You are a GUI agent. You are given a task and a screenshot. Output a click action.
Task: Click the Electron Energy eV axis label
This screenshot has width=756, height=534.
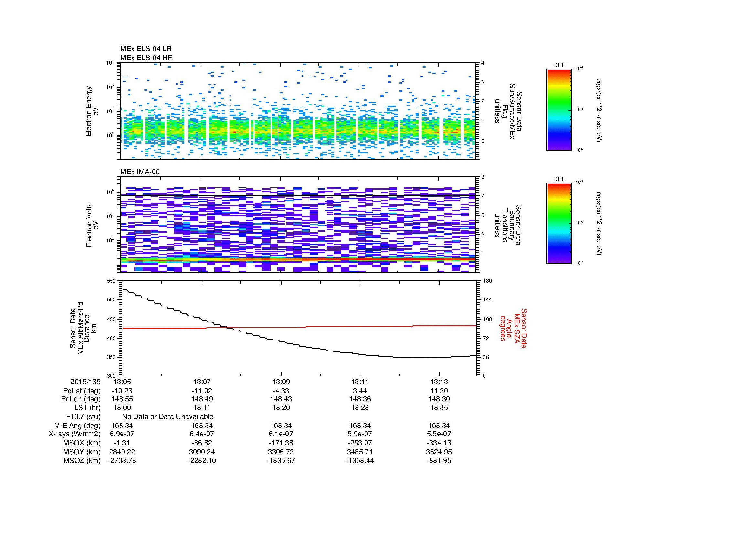pos(92,111)
